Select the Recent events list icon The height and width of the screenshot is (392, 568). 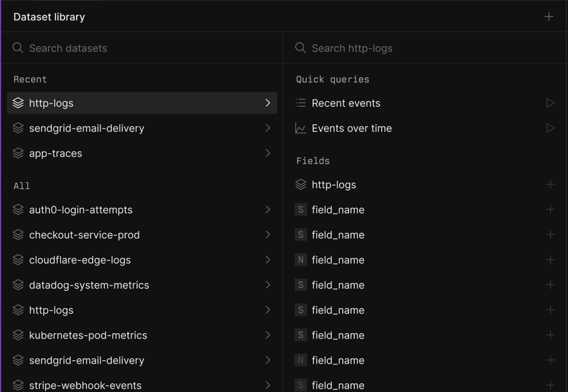point(300,103)
